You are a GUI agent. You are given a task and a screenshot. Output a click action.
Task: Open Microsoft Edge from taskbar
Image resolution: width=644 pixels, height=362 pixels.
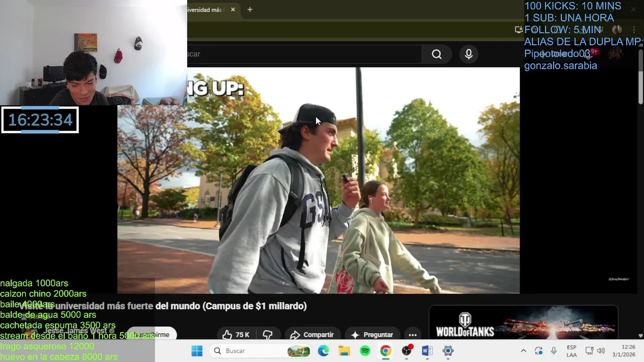click(324, 351)
